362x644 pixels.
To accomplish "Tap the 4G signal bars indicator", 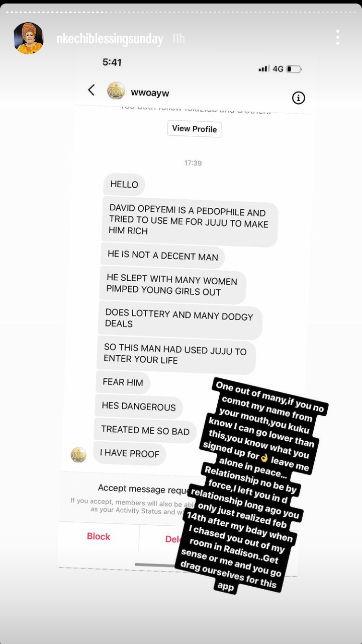I will point(270,68).
